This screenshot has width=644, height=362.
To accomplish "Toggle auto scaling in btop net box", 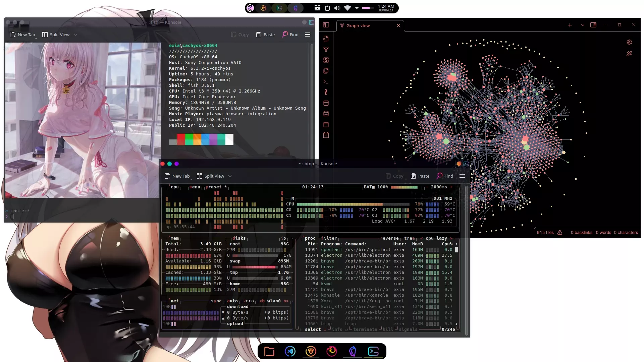I will point(232,301).
